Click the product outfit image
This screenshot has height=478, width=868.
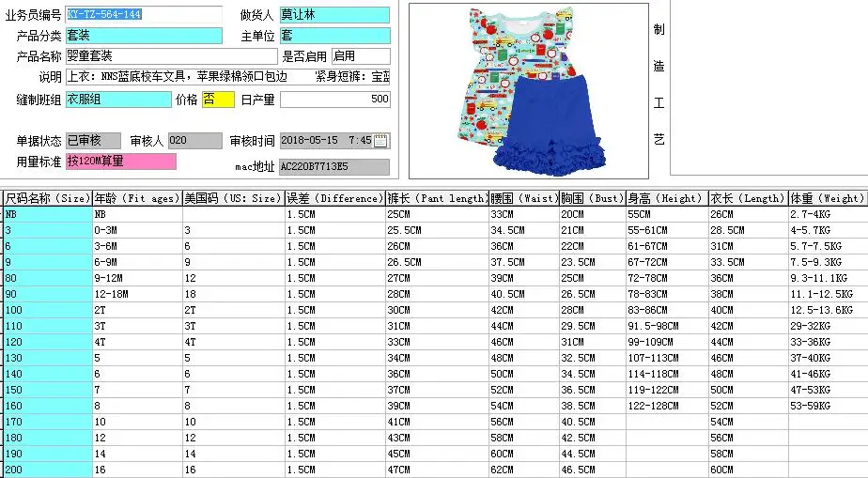529,91
